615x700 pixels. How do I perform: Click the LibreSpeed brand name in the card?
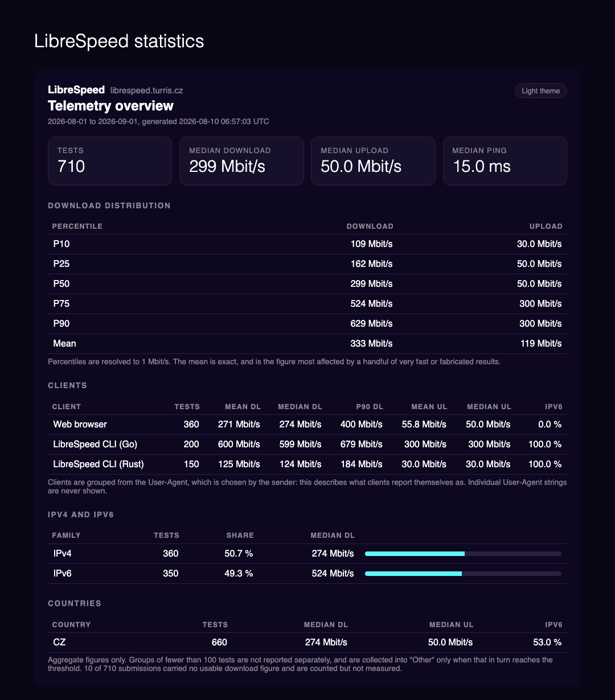[x=76, y=90]
